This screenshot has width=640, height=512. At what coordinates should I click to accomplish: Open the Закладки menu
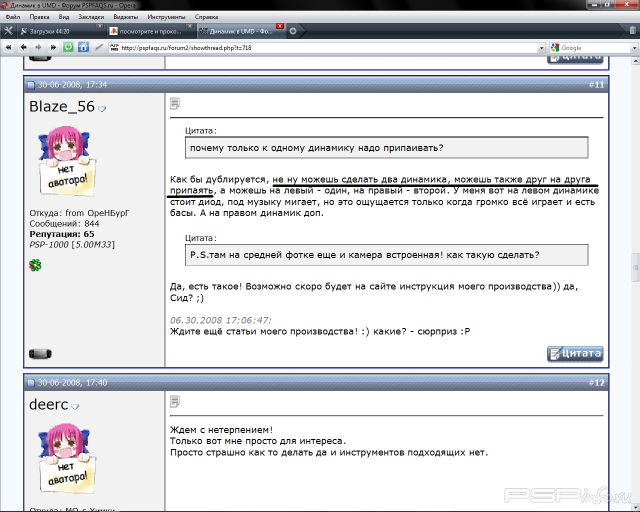(x=90, y=17)
